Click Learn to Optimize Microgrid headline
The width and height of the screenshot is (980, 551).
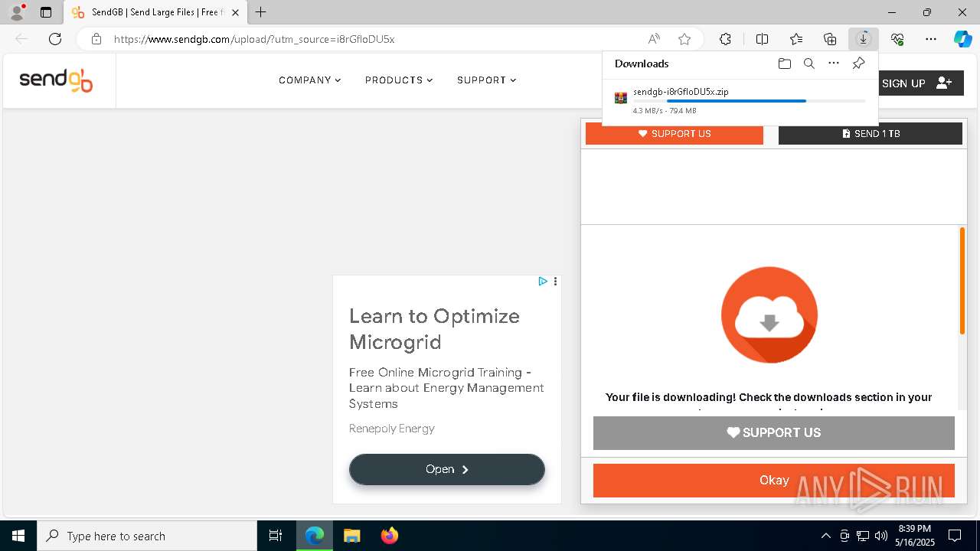click(x=434, y=329)
